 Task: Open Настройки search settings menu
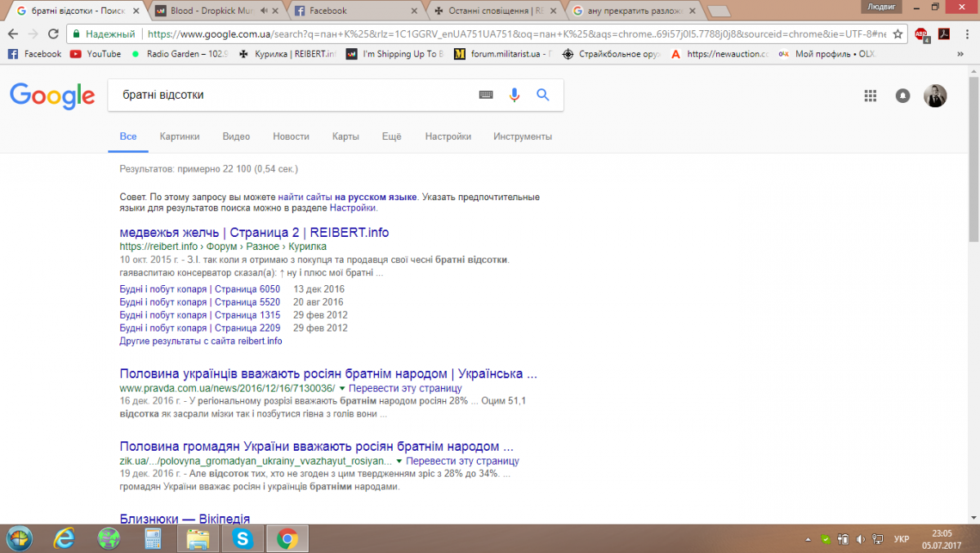pos(448,136)
